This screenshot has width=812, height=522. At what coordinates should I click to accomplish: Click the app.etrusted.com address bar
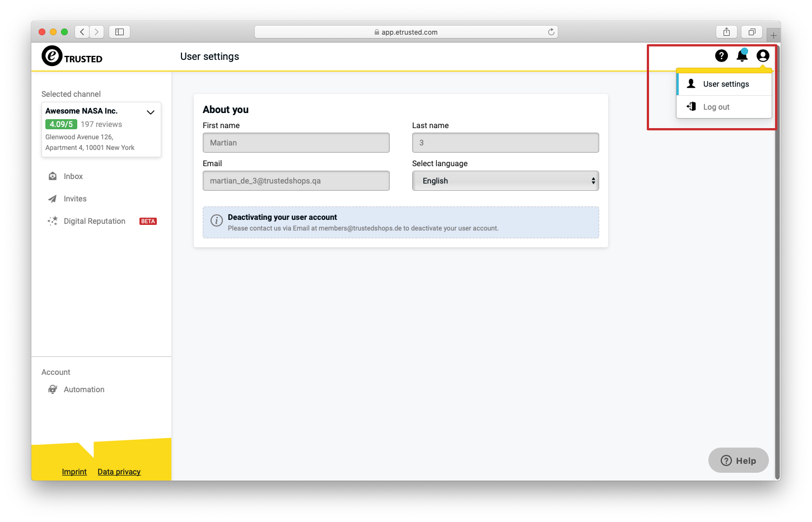[x=406, y=32]
